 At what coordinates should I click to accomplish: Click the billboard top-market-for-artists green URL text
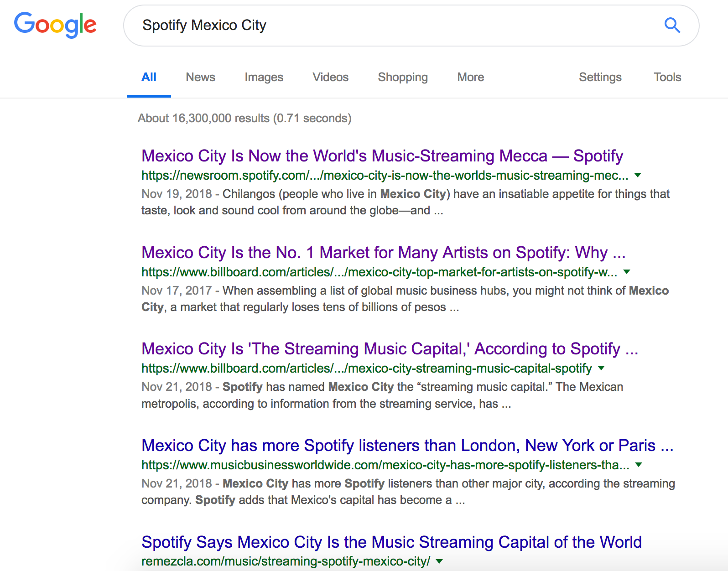coord(379,272)
